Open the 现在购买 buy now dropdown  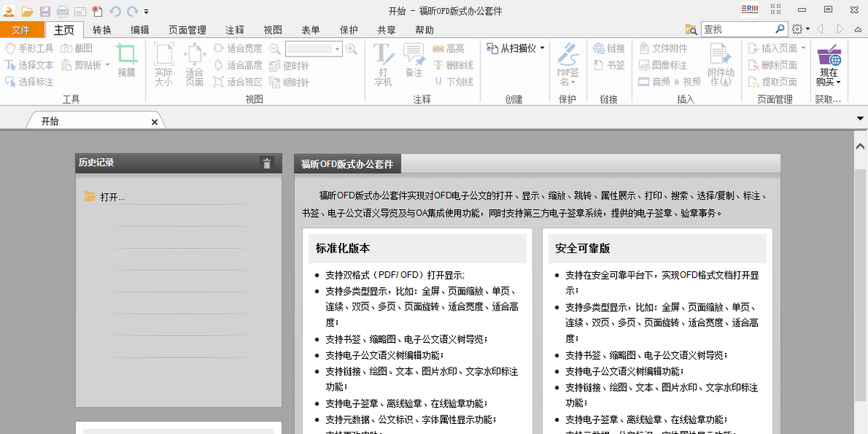(x=829, y=64)
